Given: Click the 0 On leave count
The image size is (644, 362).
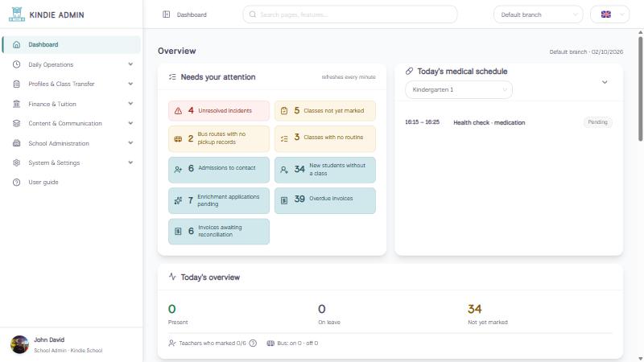Looking at the screenshot, I should click(321, 309).
